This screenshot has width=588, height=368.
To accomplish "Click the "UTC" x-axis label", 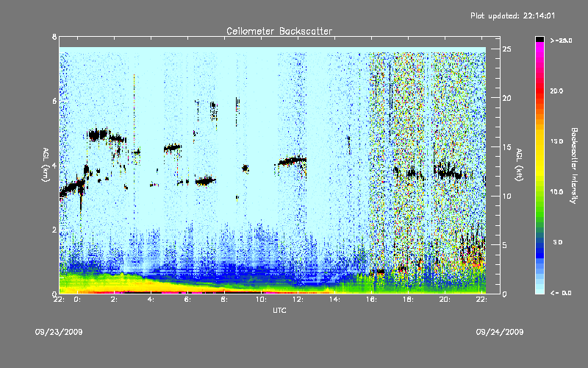I will pyautogui.click(x=279, y=310).
